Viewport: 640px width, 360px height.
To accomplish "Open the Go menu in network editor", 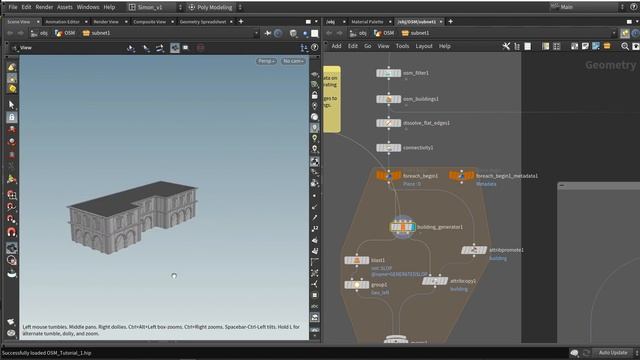I will [367, 46].
